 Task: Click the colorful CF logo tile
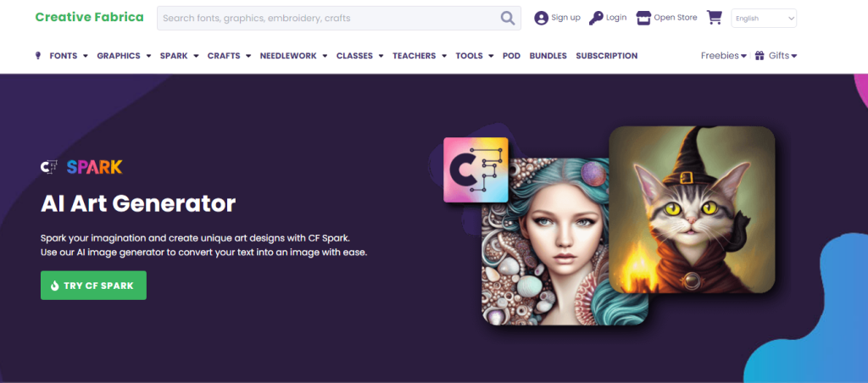(476, 170)
